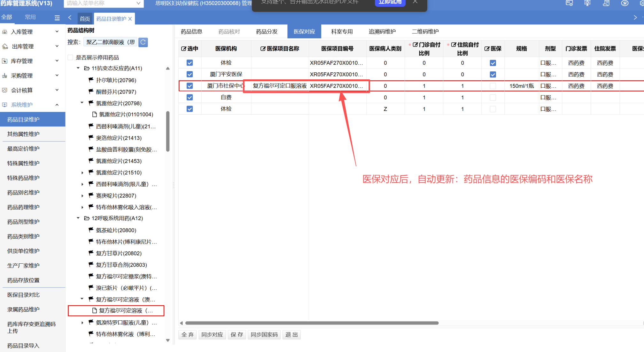This screenshot has width=644, height=352.
Task: Click the hamburger menu icon in sidebar header
Action: click(x=57, y=18)
